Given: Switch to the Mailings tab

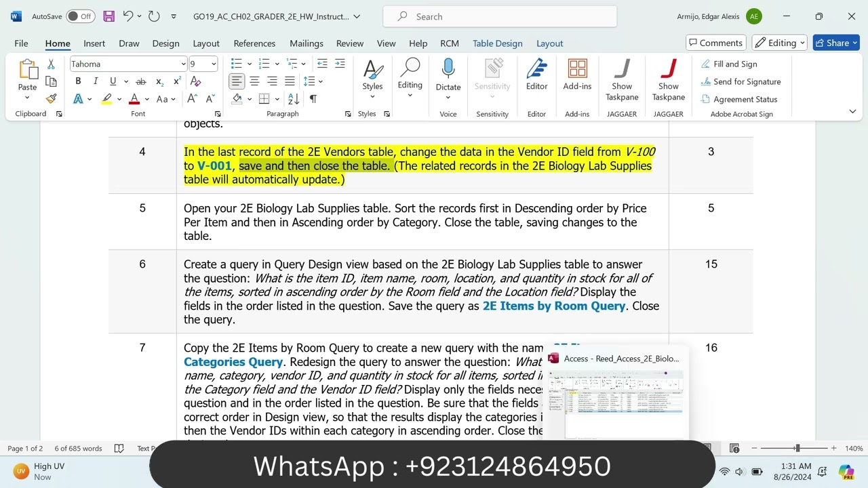Looking at the screenshot, I should [x=307, y=43].
